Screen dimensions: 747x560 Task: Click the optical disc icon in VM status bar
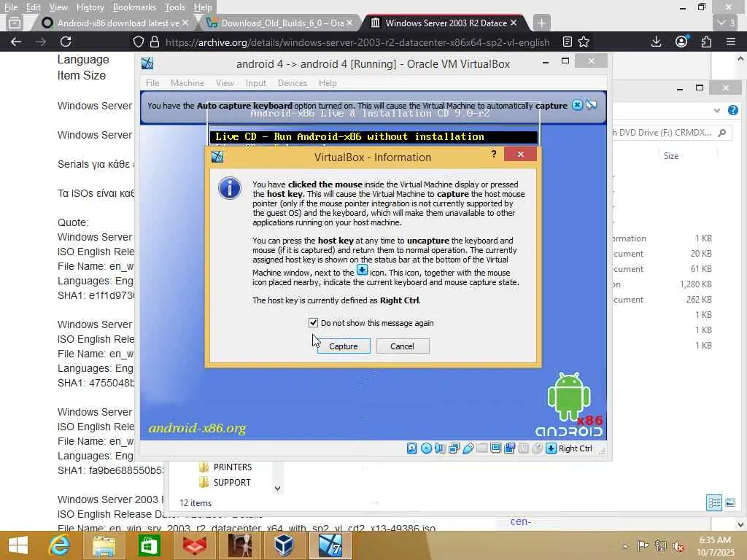point(426,448)
